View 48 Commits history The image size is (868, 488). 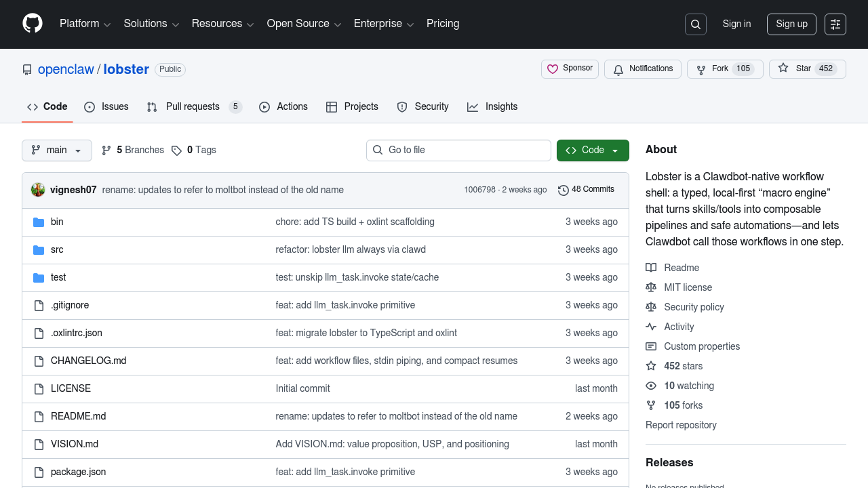coord(586,190)
